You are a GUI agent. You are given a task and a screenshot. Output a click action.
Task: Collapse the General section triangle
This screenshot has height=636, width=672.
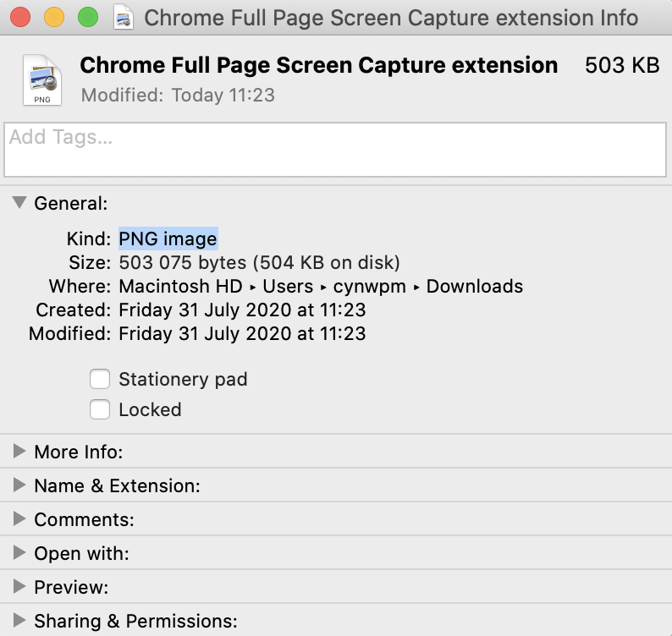(x=19, y=203)
